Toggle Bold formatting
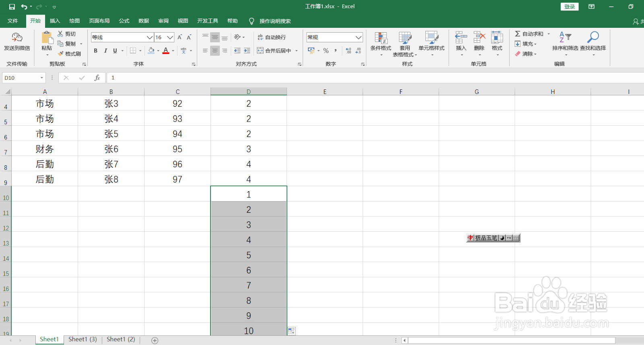This screenshot has height=345, width=644. point(95,50)
